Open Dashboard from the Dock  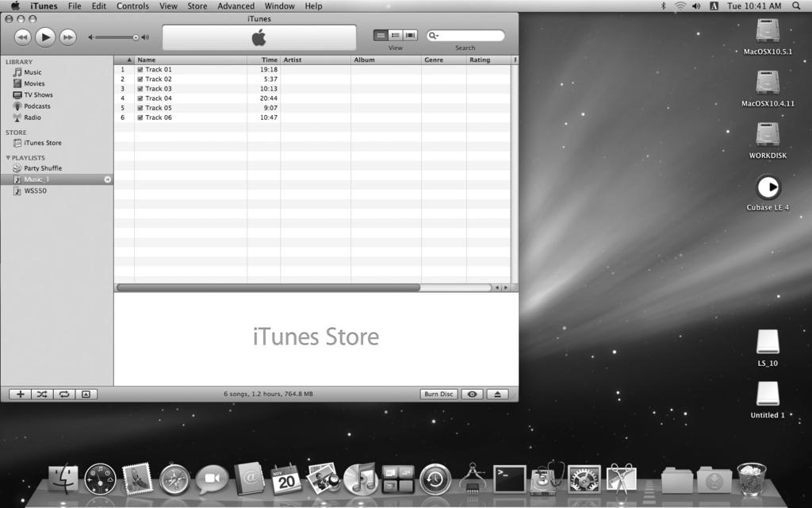tap(100, 479)
